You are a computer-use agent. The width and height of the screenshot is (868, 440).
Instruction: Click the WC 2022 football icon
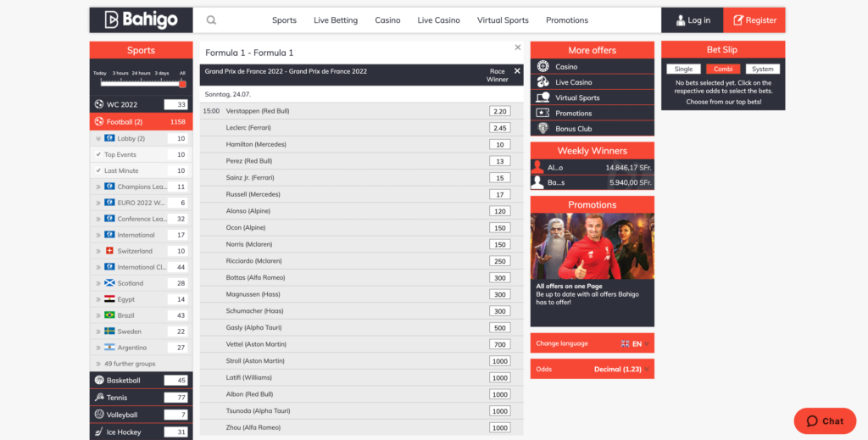[x=99, y=104]
